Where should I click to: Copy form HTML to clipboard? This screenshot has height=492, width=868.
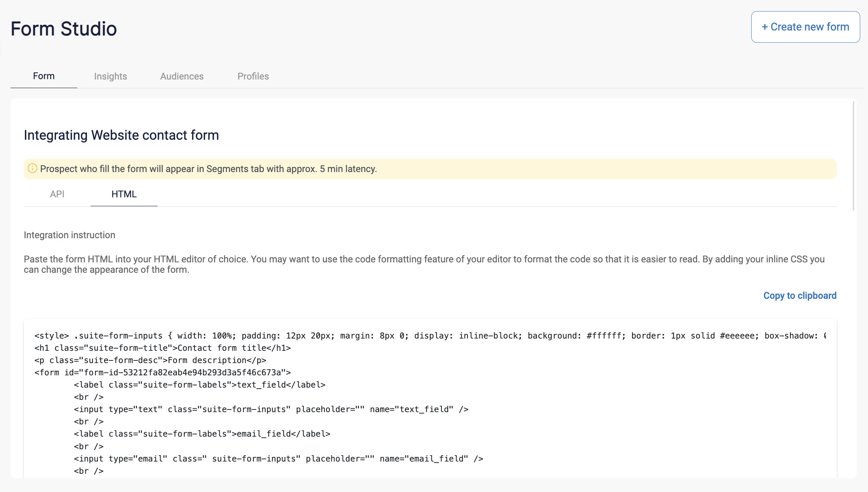tap(800, 295)
